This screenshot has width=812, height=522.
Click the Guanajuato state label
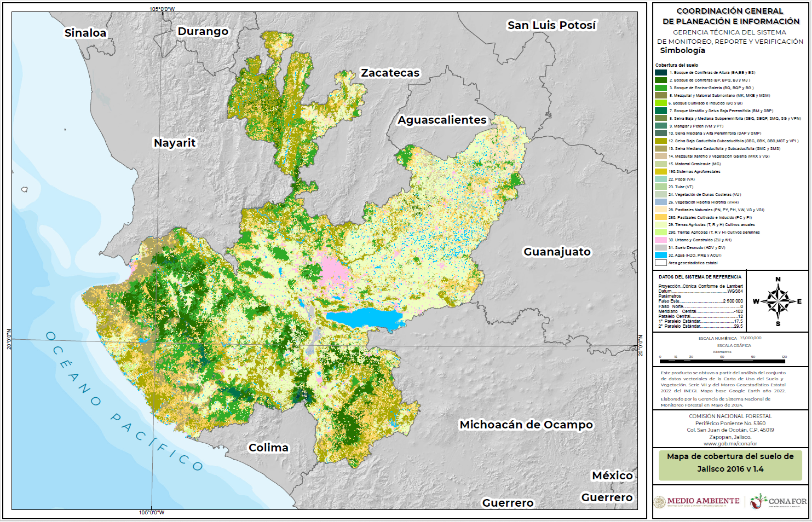pyautogui.click(x=557, y=252)
